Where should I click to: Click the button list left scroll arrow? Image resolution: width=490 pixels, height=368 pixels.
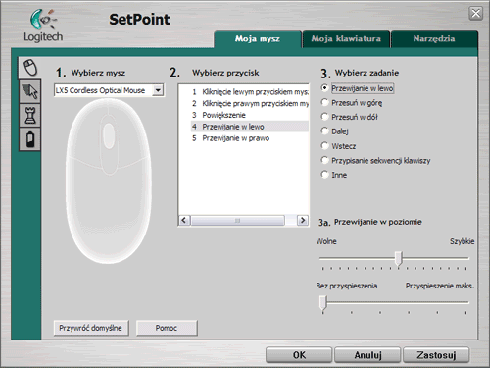pyautogui.click(x=184, y=221)
